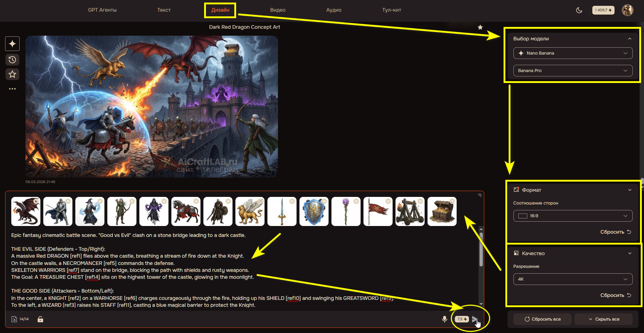Switch to the Видео tab

(x=278, y=10)
